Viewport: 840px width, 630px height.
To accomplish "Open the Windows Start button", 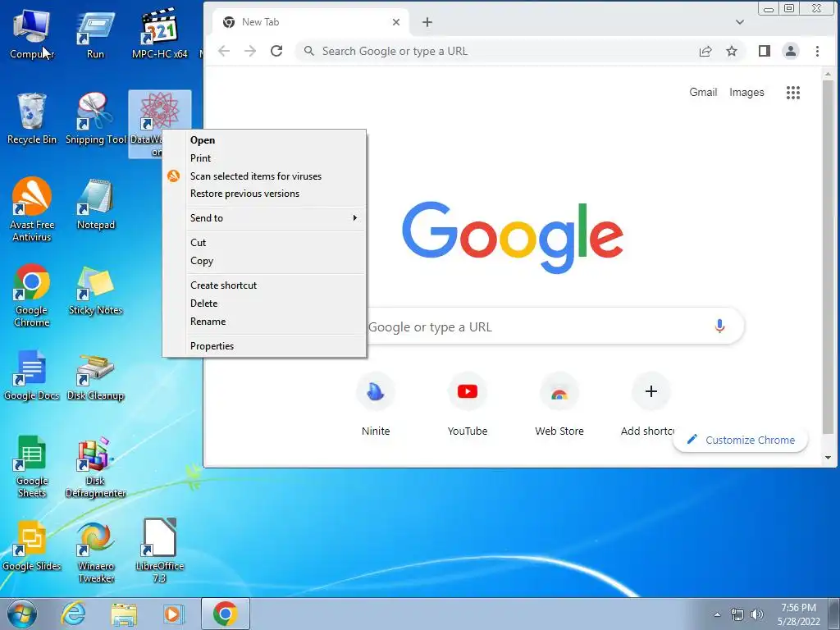I will 22,614.
